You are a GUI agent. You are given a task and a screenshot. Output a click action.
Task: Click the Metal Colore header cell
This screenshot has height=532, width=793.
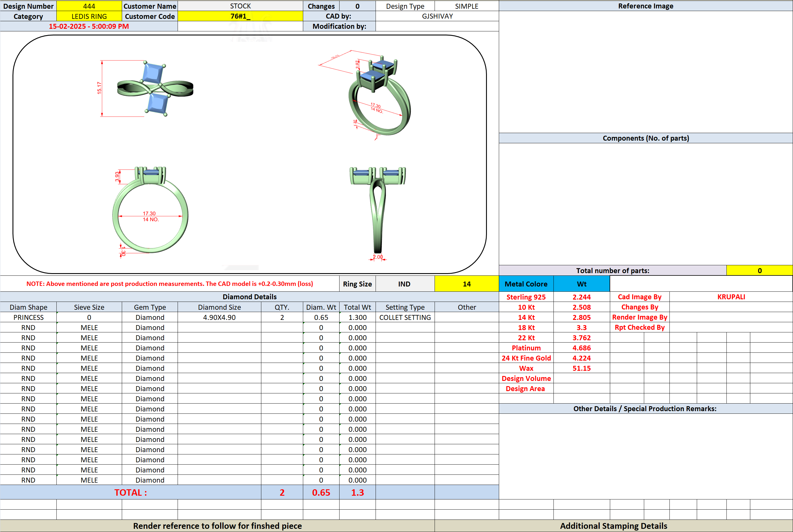[x=526, y=284]
